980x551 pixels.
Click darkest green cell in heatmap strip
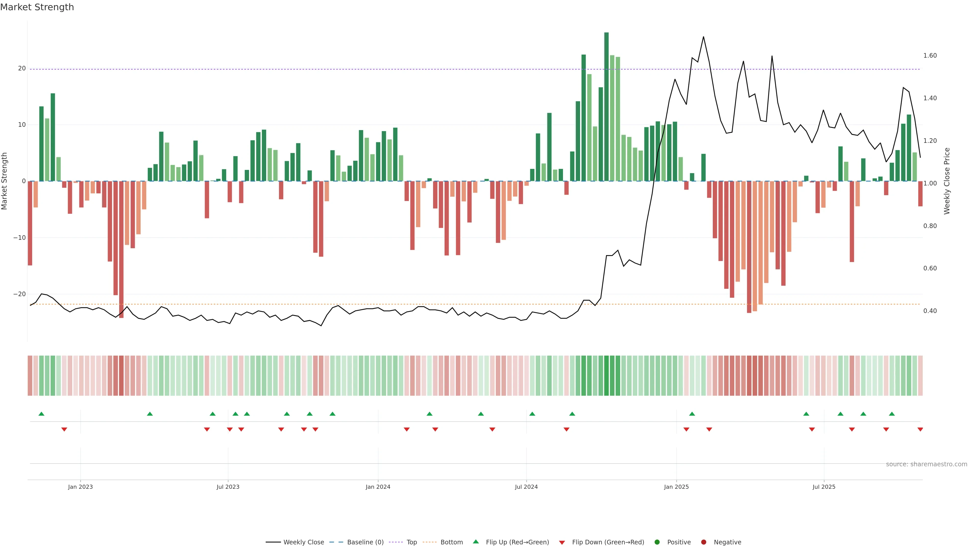click(606, 376)
